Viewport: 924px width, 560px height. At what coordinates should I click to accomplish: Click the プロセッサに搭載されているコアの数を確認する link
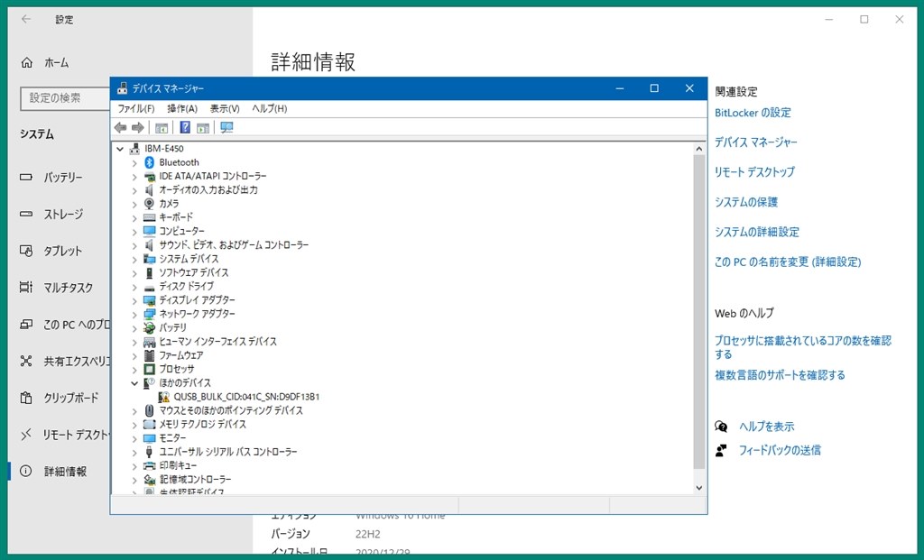[802, 347]
